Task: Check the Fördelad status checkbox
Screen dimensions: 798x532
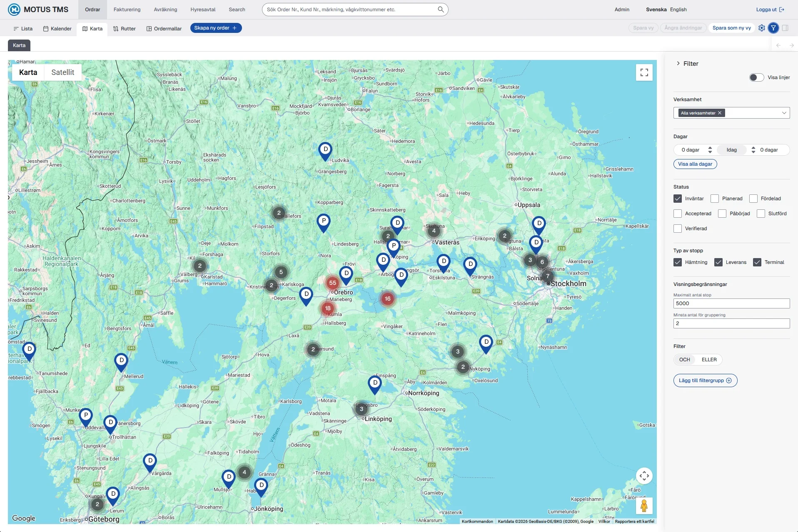Action: (x=753, y=199)
